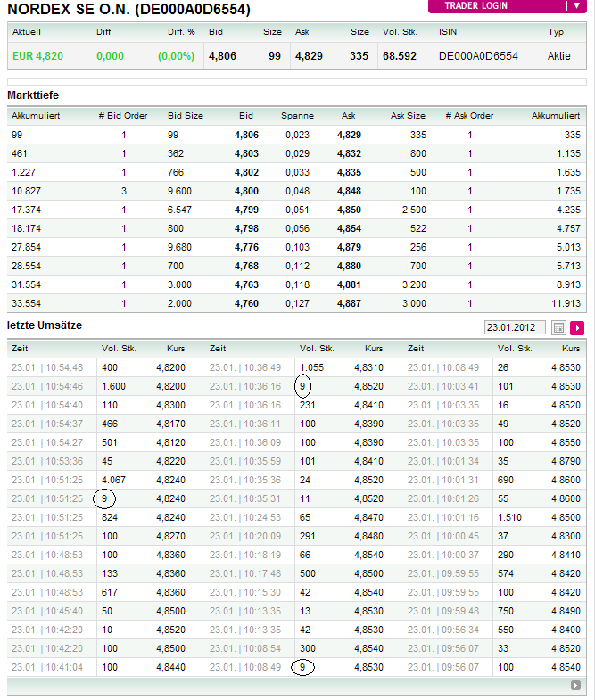This screenshot has width=595, height=700.
Task: Click trade price 4,8440 at 10:41:04
Action: click(170, 667)
